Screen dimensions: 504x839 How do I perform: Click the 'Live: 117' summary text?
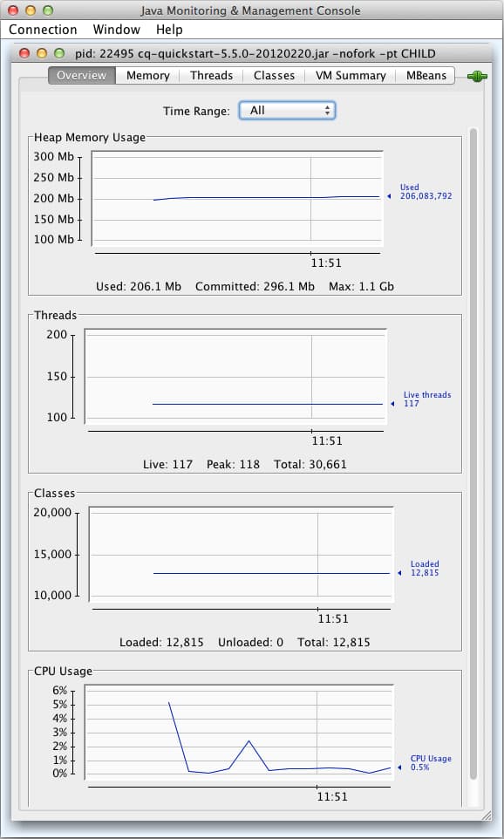pyautogui.click(x=167, y=465)
